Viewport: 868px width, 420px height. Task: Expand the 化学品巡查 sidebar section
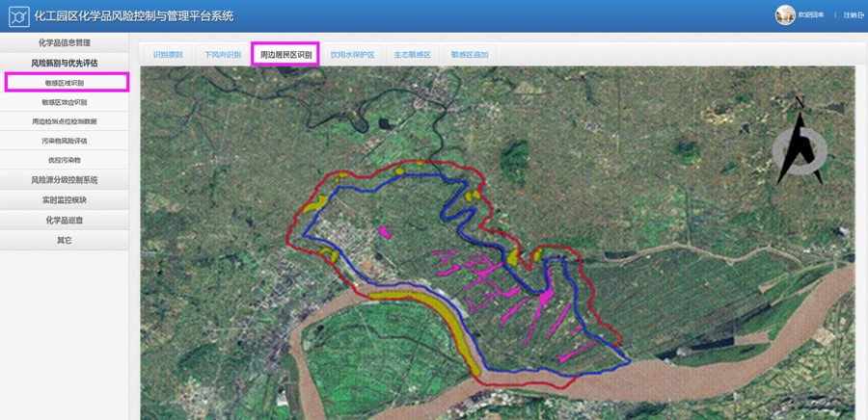[65, 220]
